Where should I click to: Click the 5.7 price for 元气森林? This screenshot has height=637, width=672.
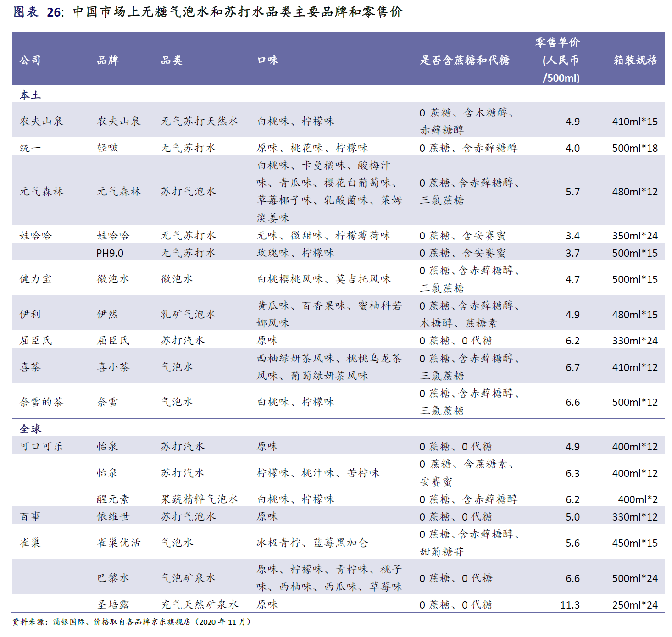coord(572,192)
